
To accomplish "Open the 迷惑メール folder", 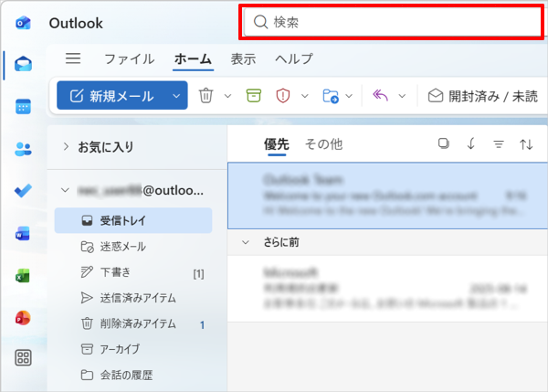I will [x=133, y=247].
